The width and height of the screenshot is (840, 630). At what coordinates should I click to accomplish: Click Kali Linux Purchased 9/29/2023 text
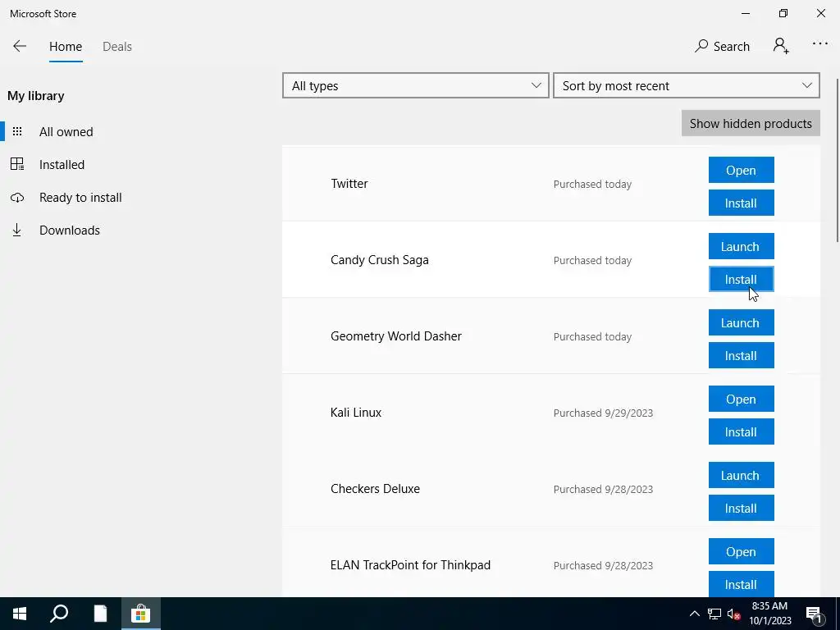point(603,413)
